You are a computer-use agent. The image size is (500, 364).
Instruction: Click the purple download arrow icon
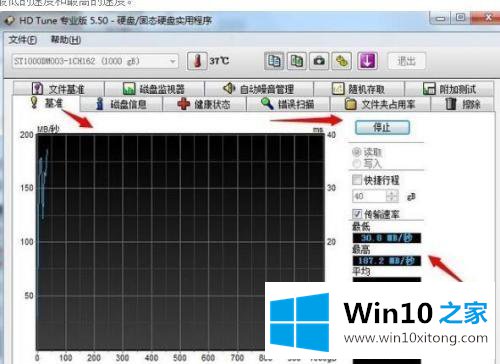367,61
